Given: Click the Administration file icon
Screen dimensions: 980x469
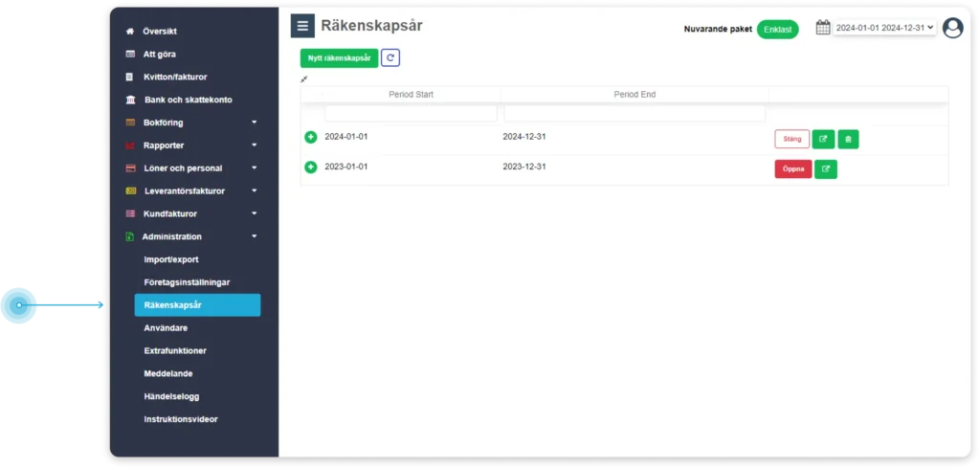Looking at the screenshot, I should (129, 237).
